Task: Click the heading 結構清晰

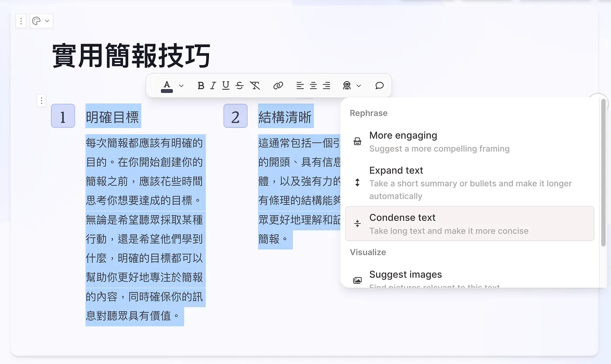Action: tap(285, 117)
